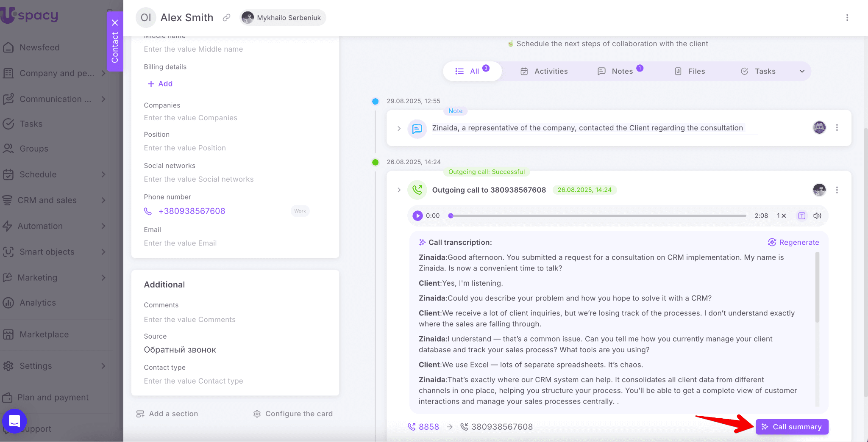Open the three-dot menu for the outgoing call

click(x=837, y=190)
